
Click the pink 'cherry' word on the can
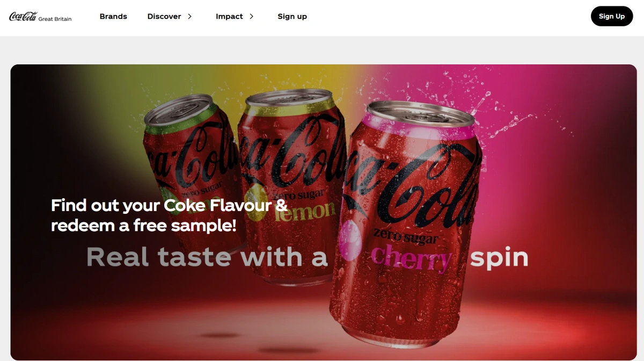pyautogui.click(x=412, y=257)
